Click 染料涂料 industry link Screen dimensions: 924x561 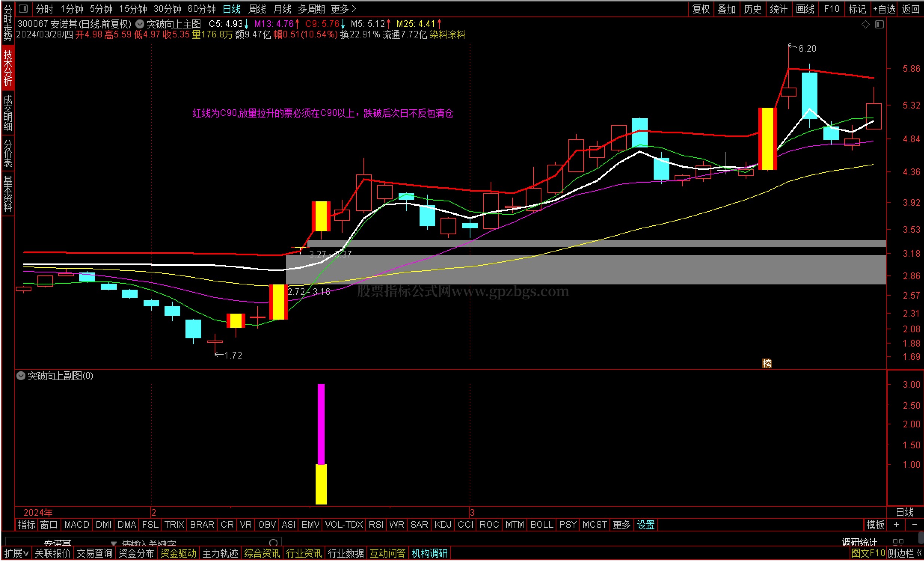point(447,34)
